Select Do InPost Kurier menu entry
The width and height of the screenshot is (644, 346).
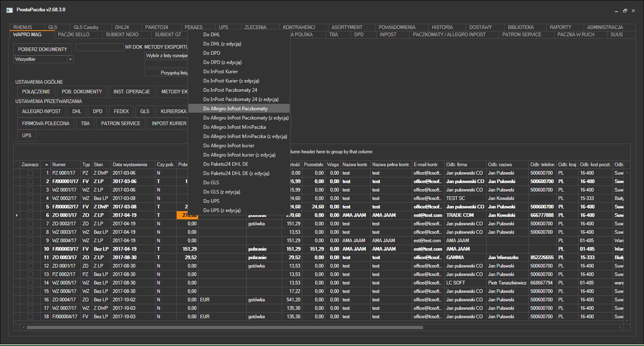coord(239,72)
